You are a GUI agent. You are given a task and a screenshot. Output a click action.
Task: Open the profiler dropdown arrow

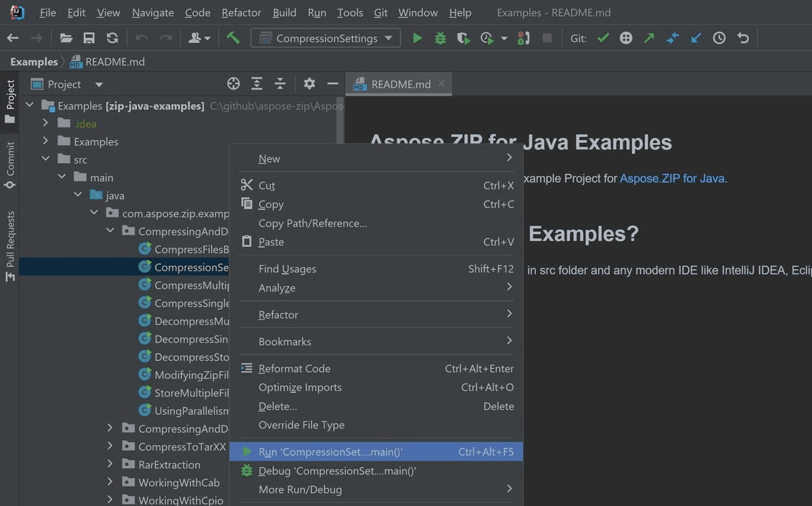504,38
